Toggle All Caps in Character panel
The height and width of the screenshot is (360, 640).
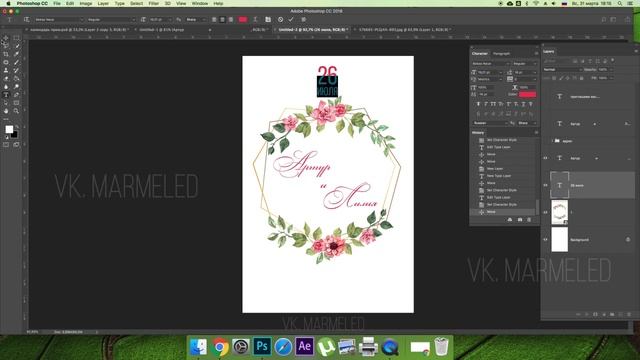pyautogui.click(x=493, y=104)
